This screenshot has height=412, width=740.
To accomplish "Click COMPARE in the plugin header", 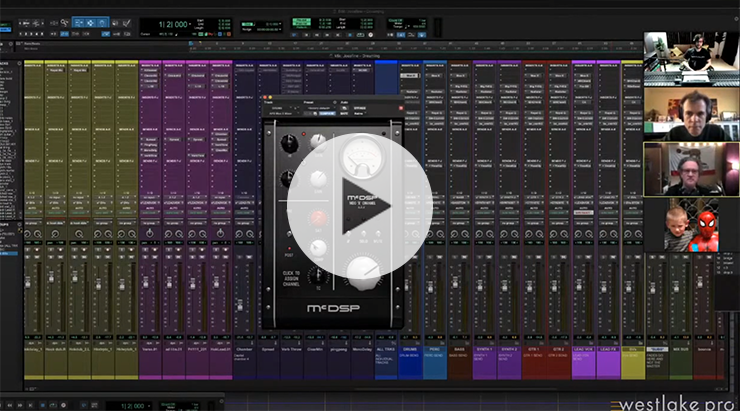I will [327, 113].
